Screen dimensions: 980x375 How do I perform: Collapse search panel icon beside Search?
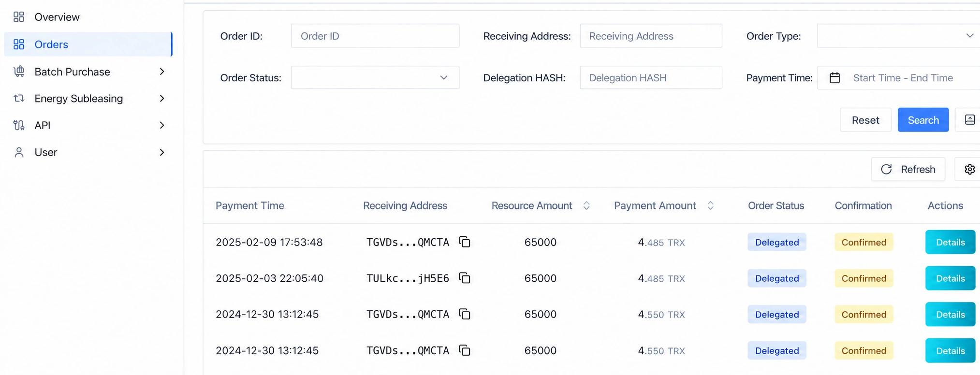click(969, 120)
